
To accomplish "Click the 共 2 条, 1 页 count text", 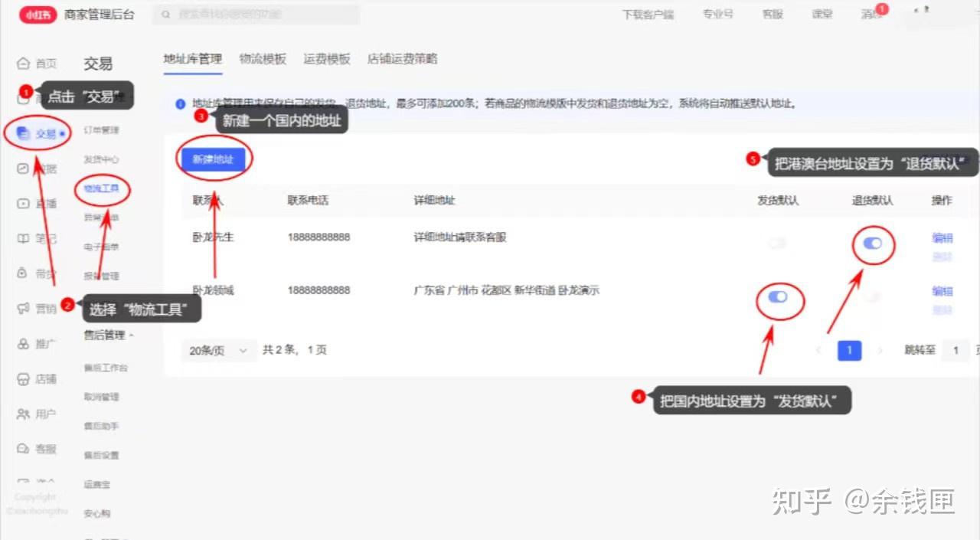I will 295,350.
